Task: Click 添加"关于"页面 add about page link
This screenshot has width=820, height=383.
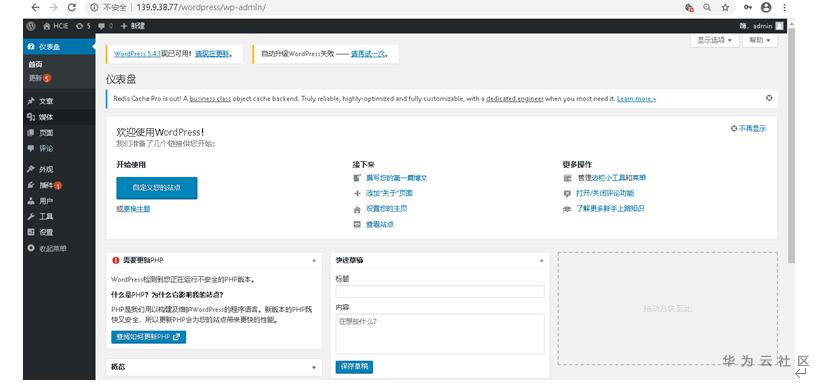Action: click(x=389, y=193)
